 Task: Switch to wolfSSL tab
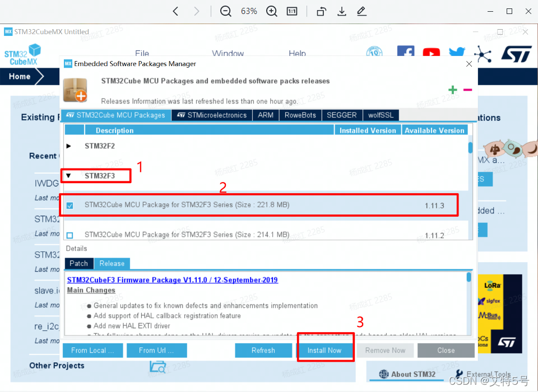[381, 115]
